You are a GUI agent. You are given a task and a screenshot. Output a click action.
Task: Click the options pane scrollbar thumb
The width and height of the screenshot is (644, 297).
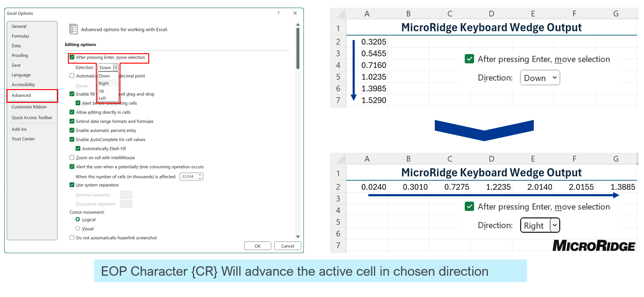pos(298,48)
